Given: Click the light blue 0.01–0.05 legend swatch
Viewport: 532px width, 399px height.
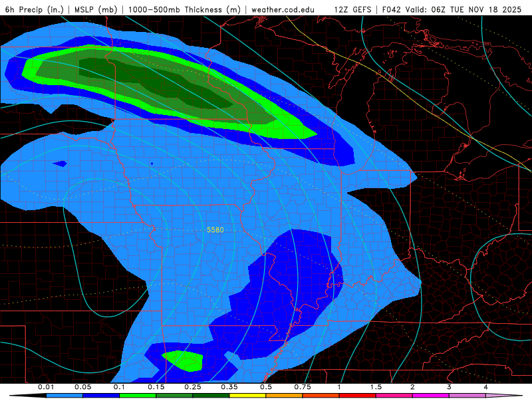Looking at the screenshot, I should pos(65,396).
